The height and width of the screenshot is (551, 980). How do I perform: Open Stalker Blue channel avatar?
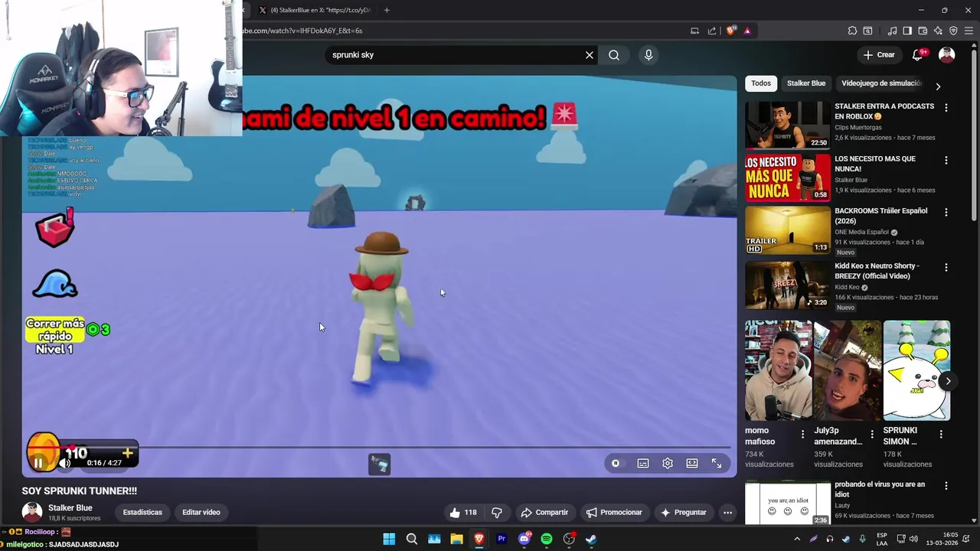click(32, 512)
